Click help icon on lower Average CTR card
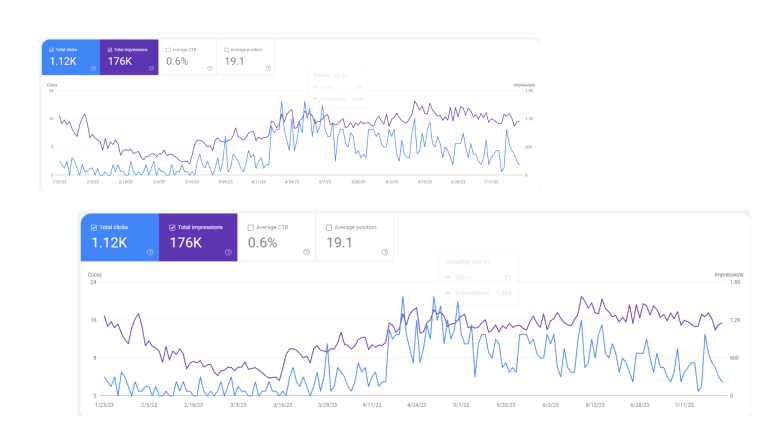 pos(306,252)
